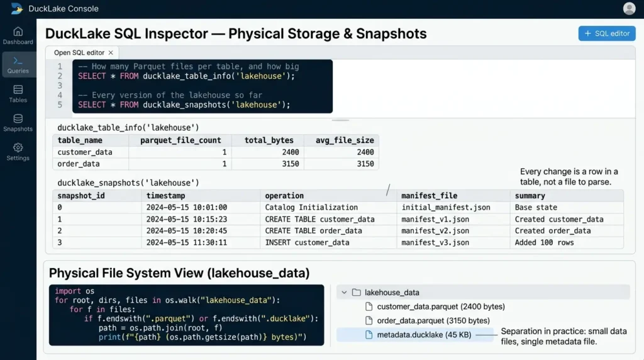
Task: Open the user profile avatar
Action: [629, 8]
